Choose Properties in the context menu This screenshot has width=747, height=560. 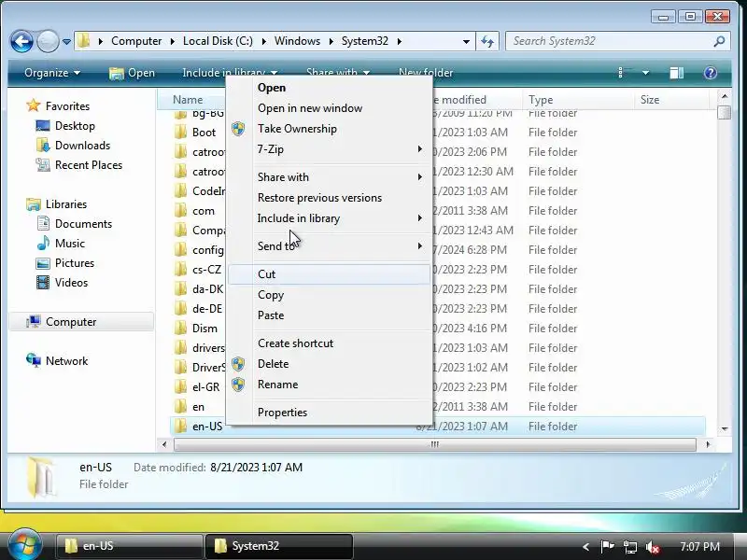click(x=329, y=413)
